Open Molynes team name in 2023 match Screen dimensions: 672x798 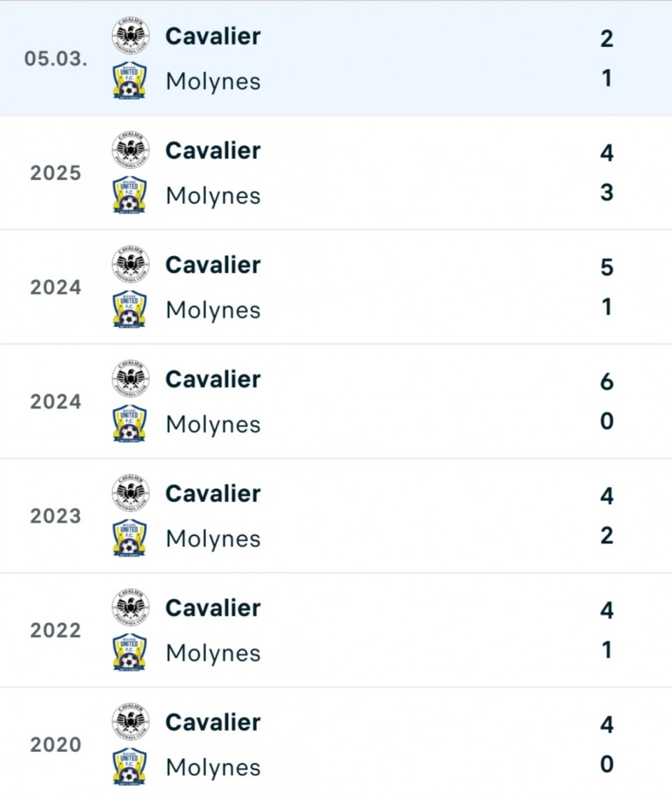pos(213,539)
